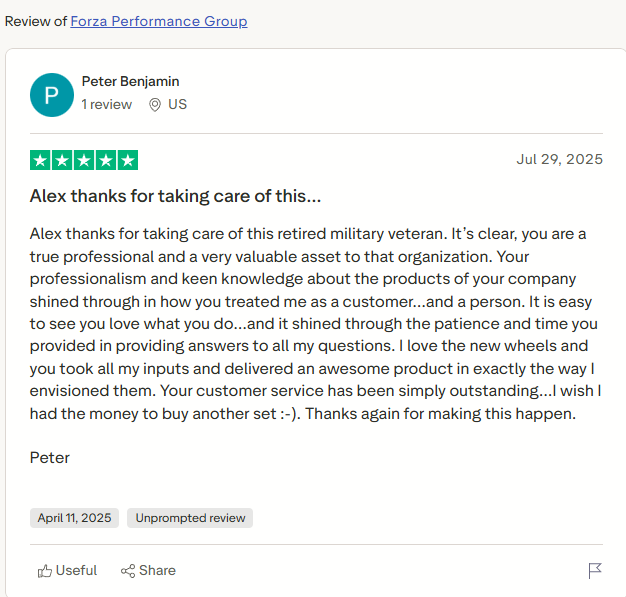Click the "US" country label

click(x=177, y=104)
